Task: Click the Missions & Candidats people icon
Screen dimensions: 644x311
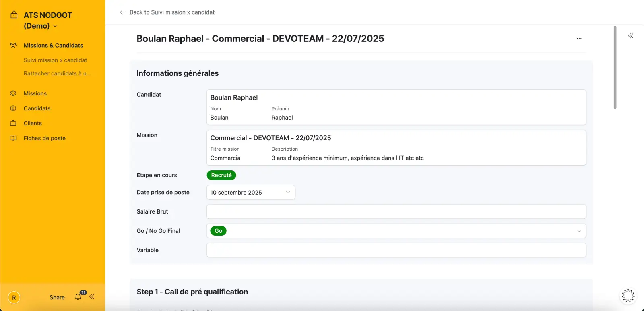Action: coord(13,45)
